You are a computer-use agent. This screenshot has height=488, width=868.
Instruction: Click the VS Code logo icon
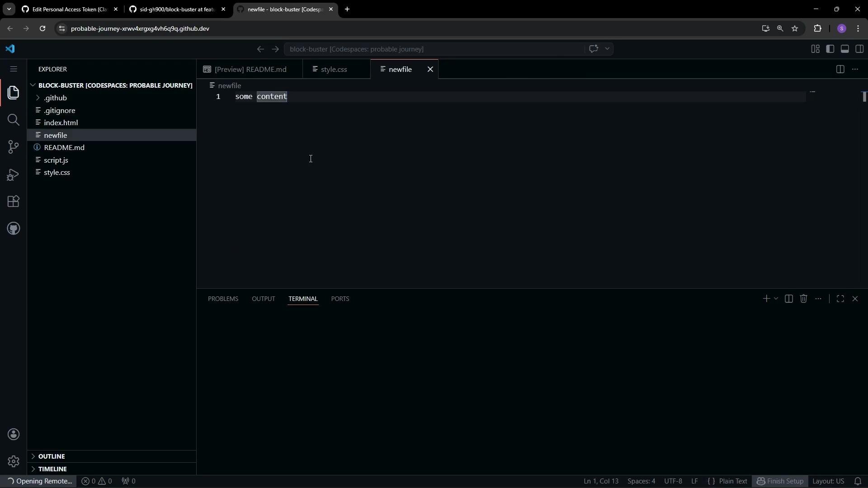tap(10, 49)
